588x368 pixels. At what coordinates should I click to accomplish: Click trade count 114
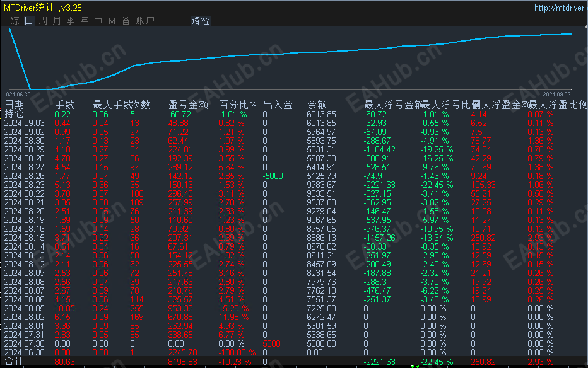[x=137, y=299]
